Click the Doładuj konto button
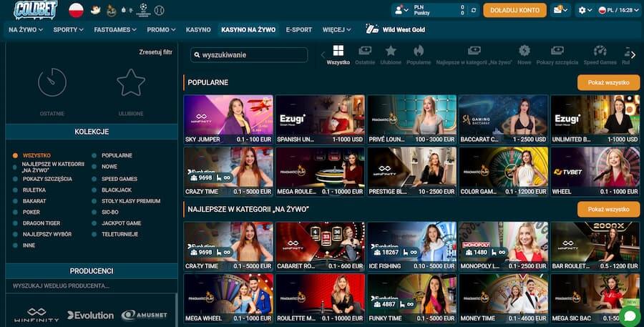 coord(514,10)
